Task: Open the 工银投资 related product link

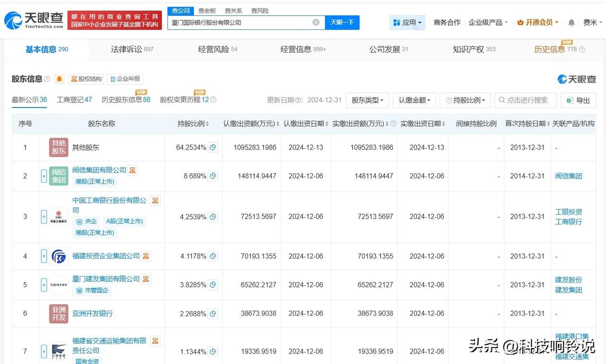Action: [569, 212]
